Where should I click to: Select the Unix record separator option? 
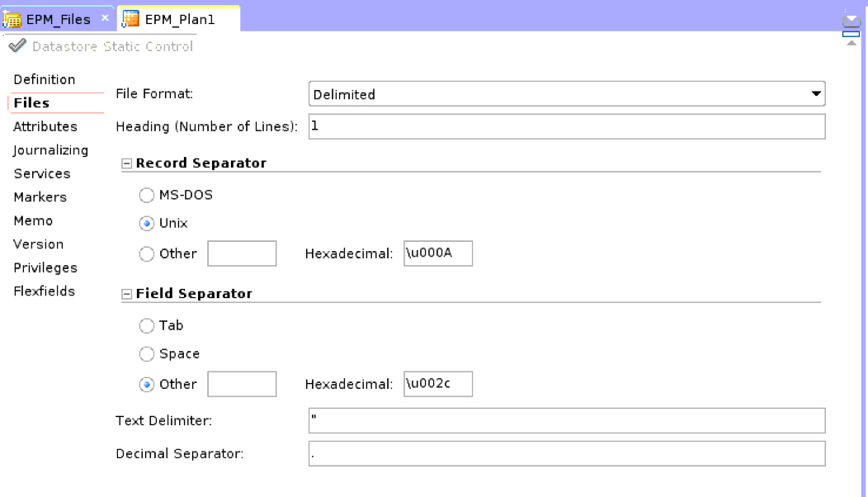(147, 224)
